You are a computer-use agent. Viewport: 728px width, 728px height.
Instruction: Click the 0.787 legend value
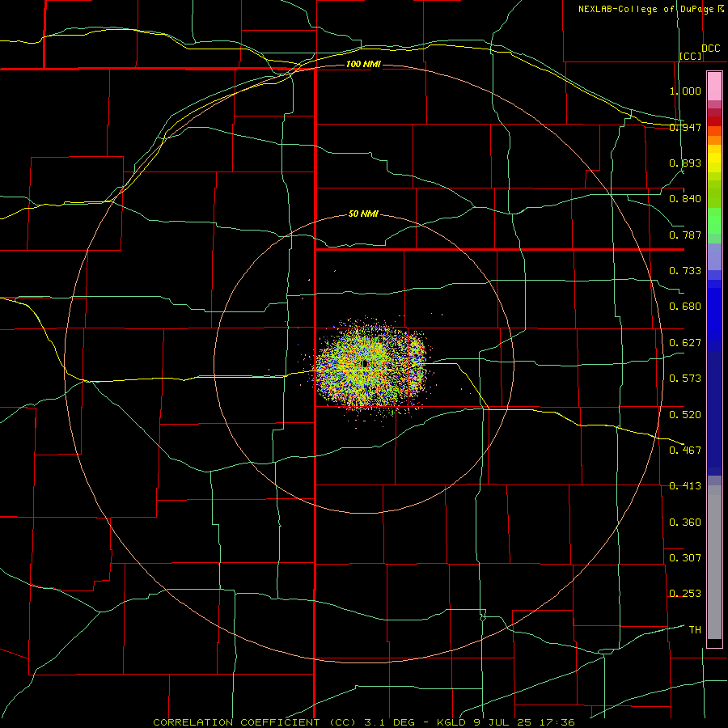pos(685,235)
